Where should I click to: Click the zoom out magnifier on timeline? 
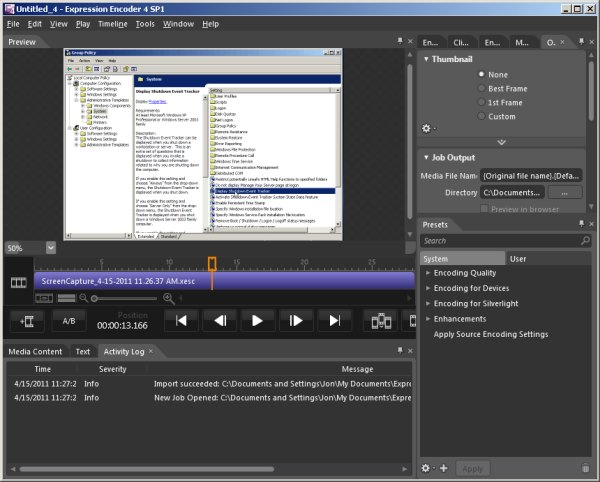[x=83, y=298]
